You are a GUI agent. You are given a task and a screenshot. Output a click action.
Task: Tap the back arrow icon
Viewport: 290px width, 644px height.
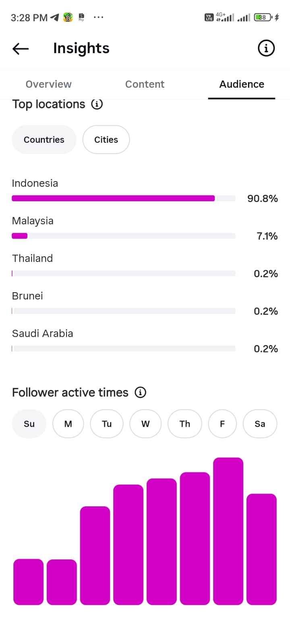tap(21, 49)
